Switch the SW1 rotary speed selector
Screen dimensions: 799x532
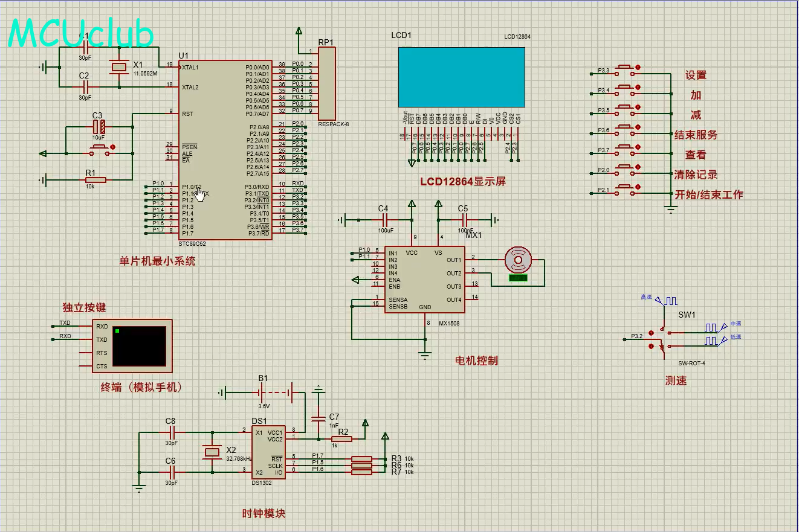point(660,338)
